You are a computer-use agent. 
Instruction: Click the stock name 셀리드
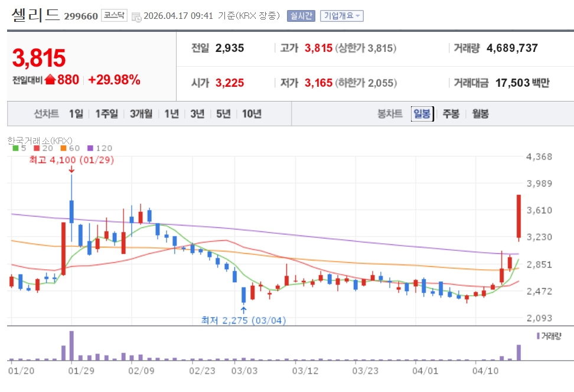(35, 15)
